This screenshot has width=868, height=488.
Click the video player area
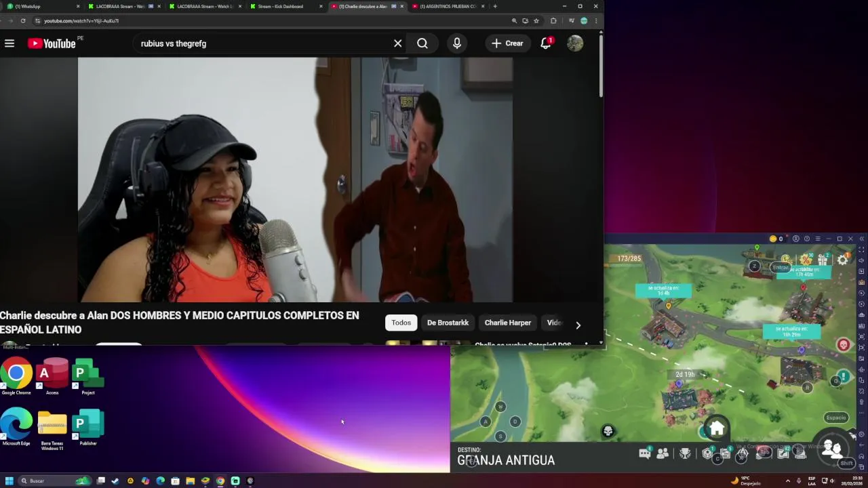tap(295, 180)
